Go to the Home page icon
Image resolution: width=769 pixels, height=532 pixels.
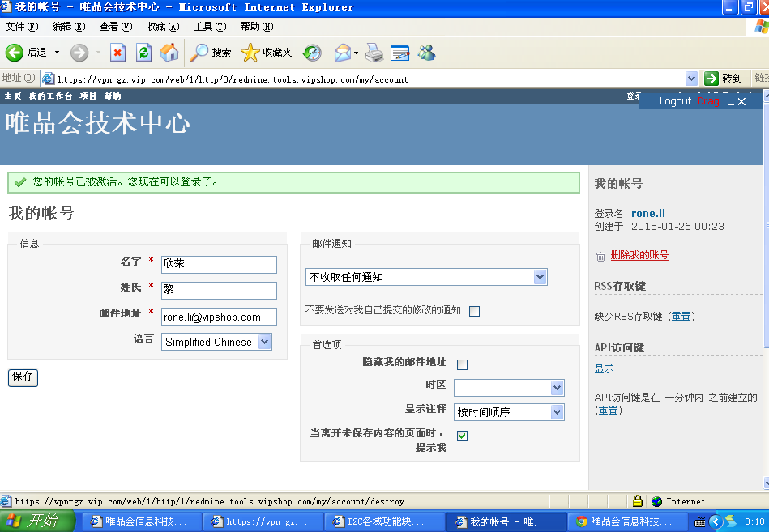[x=169, y=53]
